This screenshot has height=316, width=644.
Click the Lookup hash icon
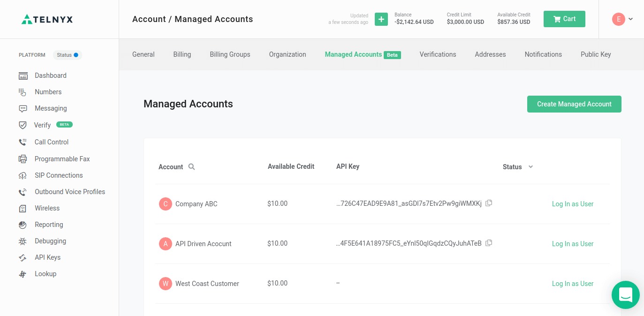coord(23,274)
